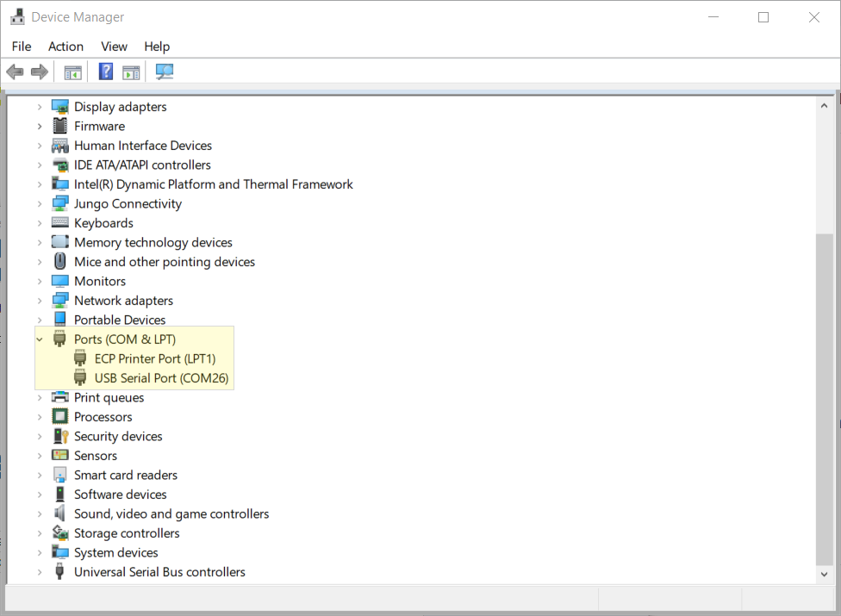Select the Mice and other pointing devices label
This screenshot has height=616, width=841.
click(x=165, y=262)
